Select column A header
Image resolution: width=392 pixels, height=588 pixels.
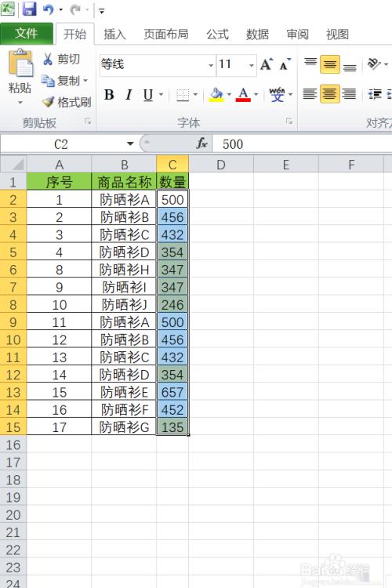point(59,165)
